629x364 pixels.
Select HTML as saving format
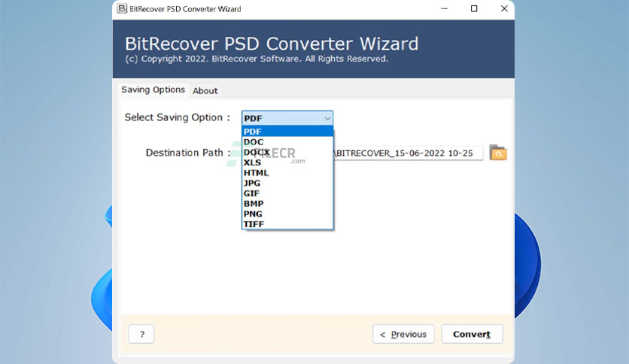[287, 173]
